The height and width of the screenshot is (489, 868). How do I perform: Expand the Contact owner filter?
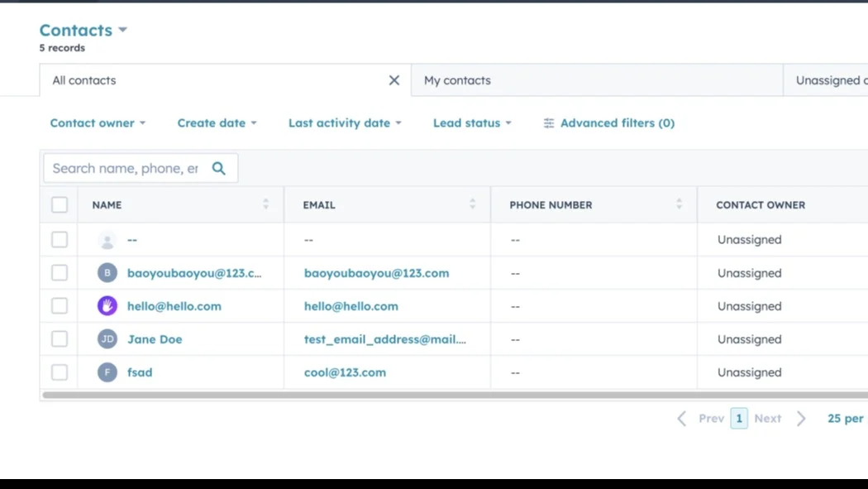point(98,123)
